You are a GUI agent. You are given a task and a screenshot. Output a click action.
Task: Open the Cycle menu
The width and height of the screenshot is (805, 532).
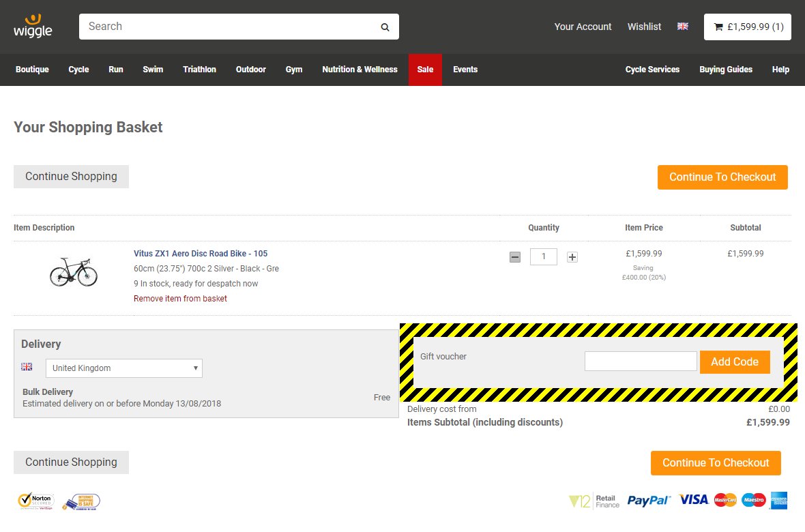78,70
